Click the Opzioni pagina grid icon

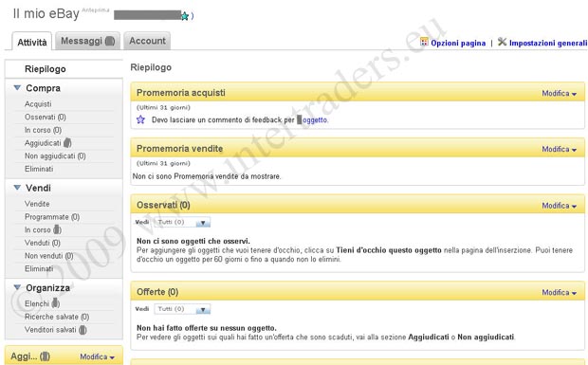[424, 42]
